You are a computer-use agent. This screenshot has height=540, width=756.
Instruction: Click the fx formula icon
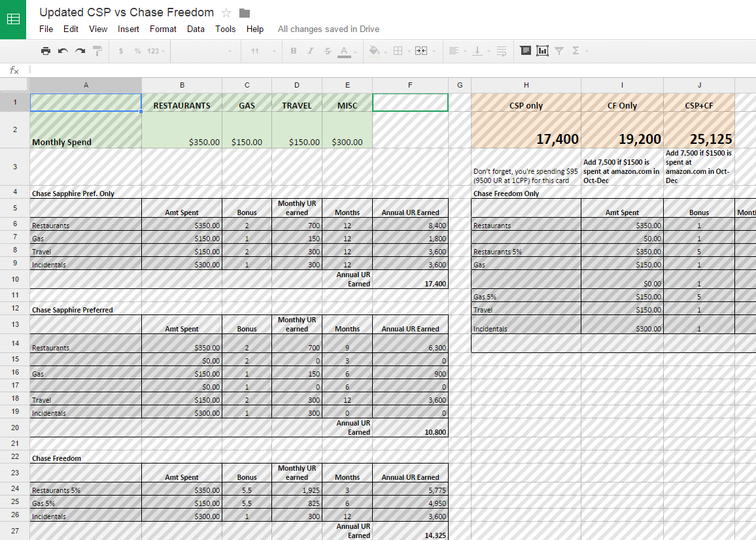[x=14, y=71]
